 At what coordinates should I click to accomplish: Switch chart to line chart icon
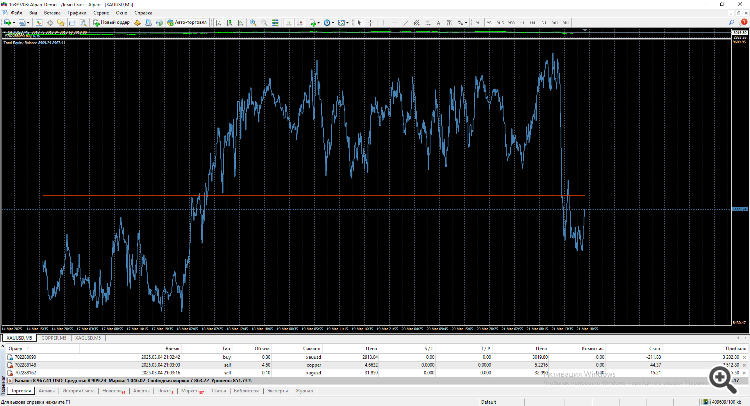pos(241,22)
